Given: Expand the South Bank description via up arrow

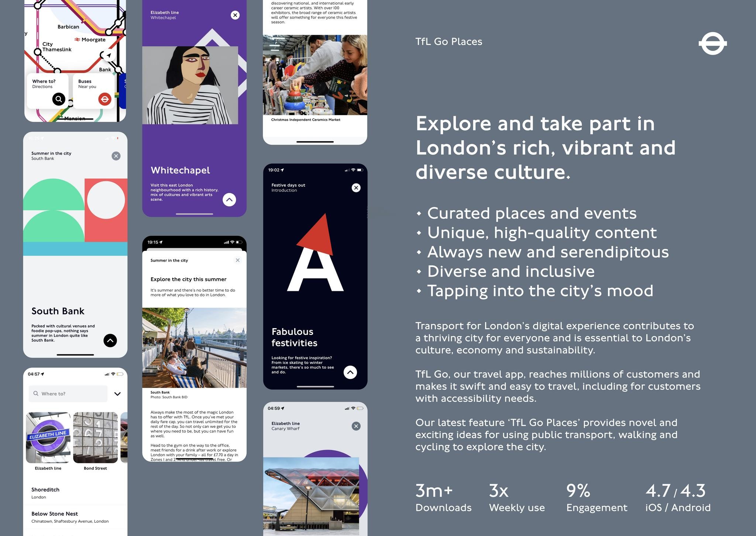Looking at the screenshot, I should click(x=110, y=340).
